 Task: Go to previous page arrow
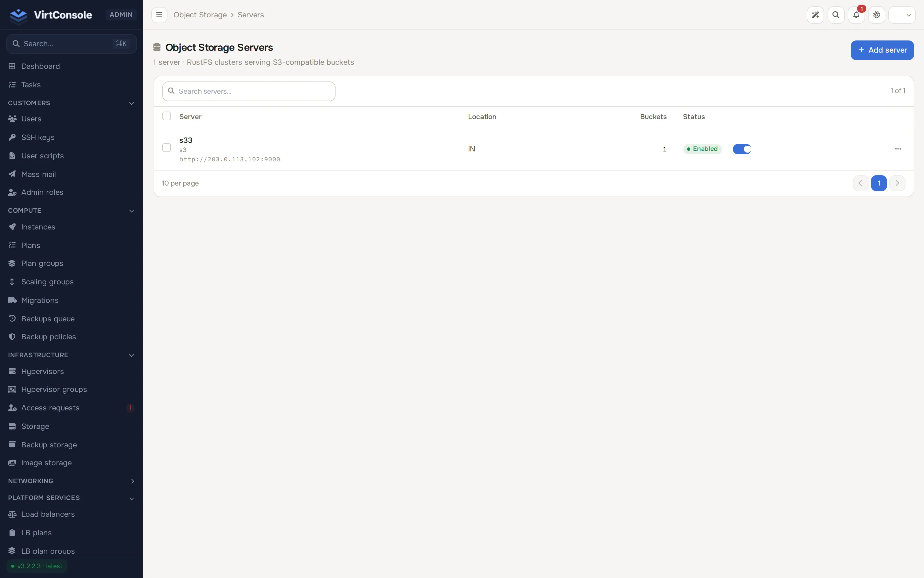(860, 183)
